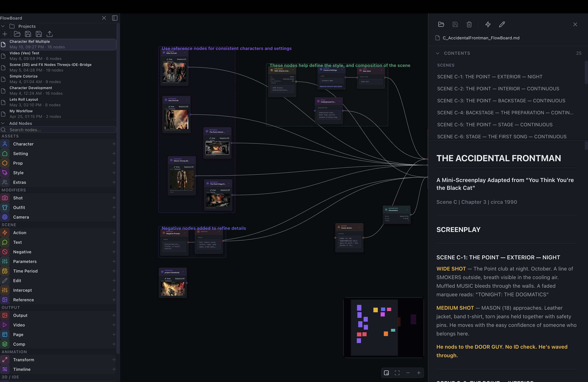Delete document with the trash icon
The height and width of the screenshot is (382, 588).
(469, 24)
